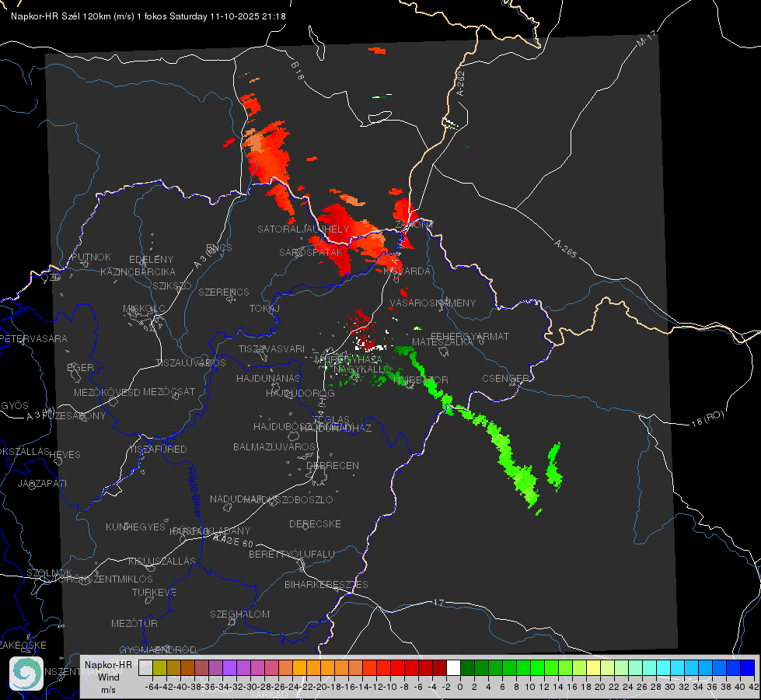Screen dimensions: 761x700
Task: Click the TOKAJ city label
Action: [264, 309]
